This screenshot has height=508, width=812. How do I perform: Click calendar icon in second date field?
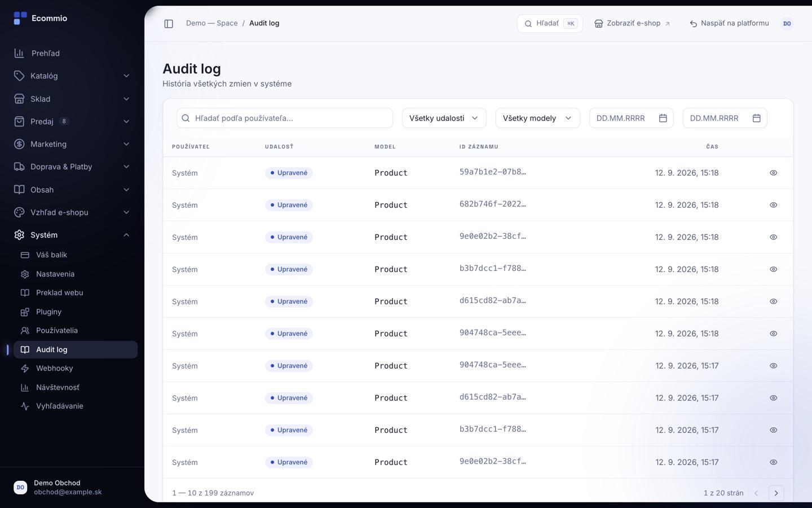[x=757, y=118]
